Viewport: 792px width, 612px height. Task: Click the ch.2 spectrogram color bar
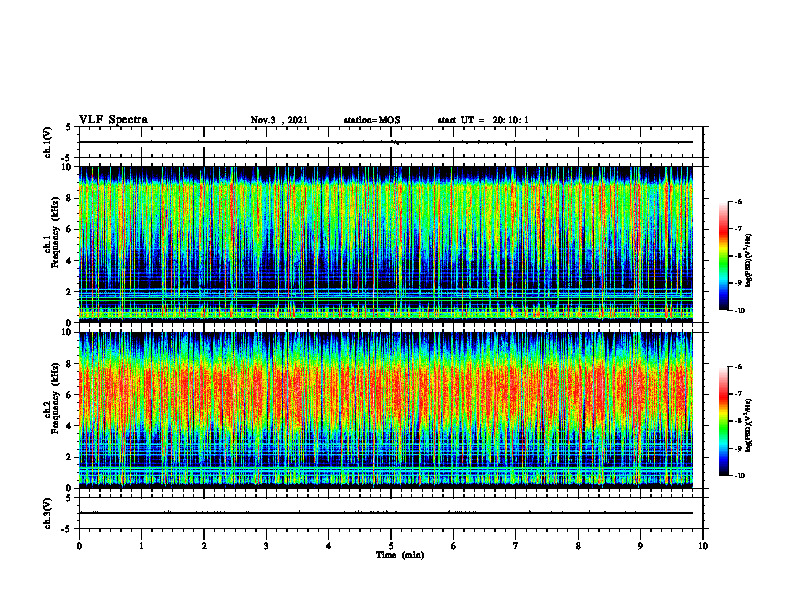click(723, 421)
